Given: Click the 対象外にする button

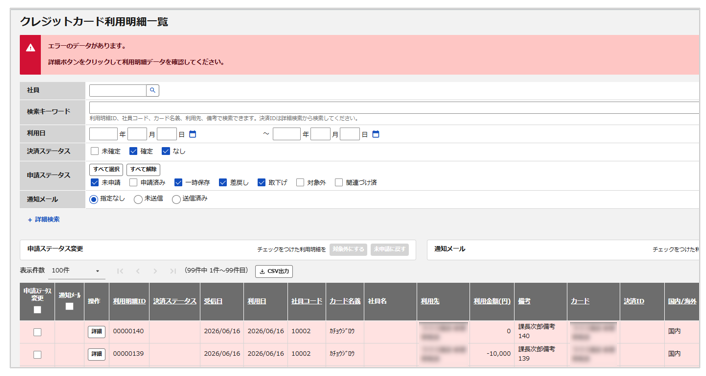Looking at the screenshot, I should click(x=348, y=249).
